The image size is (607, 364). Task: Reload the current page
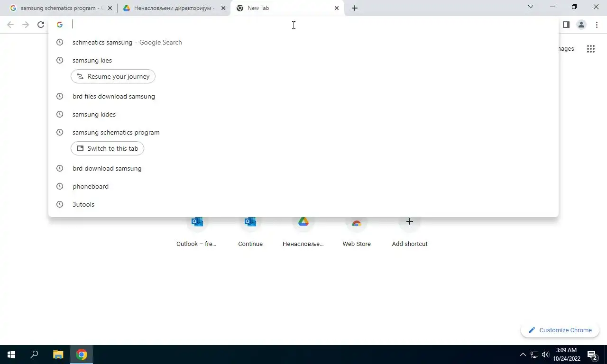(41, 25)
